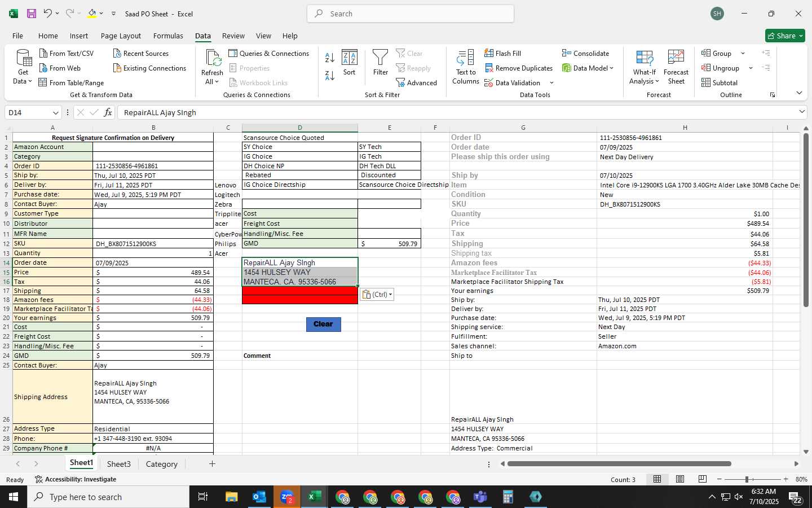Expand the formula bar

pyautogui.click(x=802, y=112)
